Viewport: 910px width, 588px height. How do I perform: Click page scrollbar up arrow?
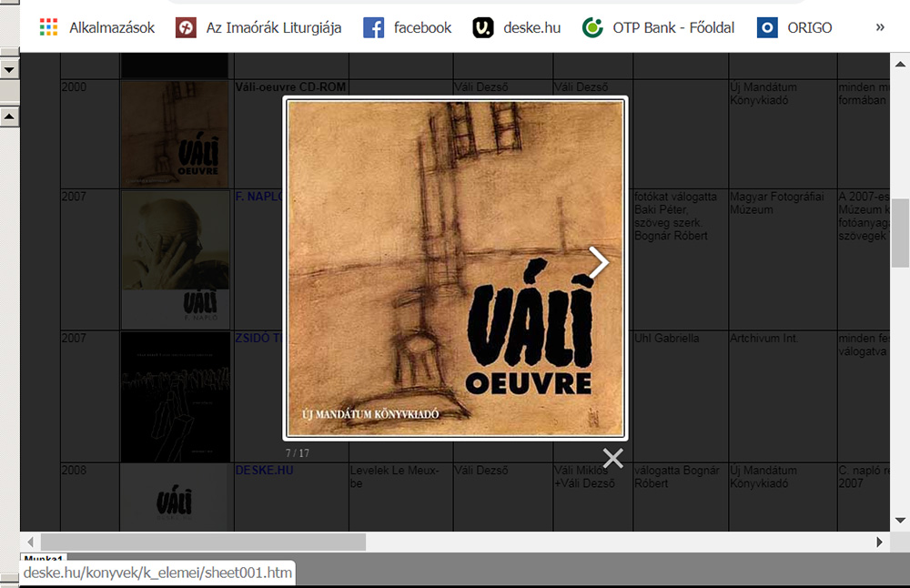point(900,65)
